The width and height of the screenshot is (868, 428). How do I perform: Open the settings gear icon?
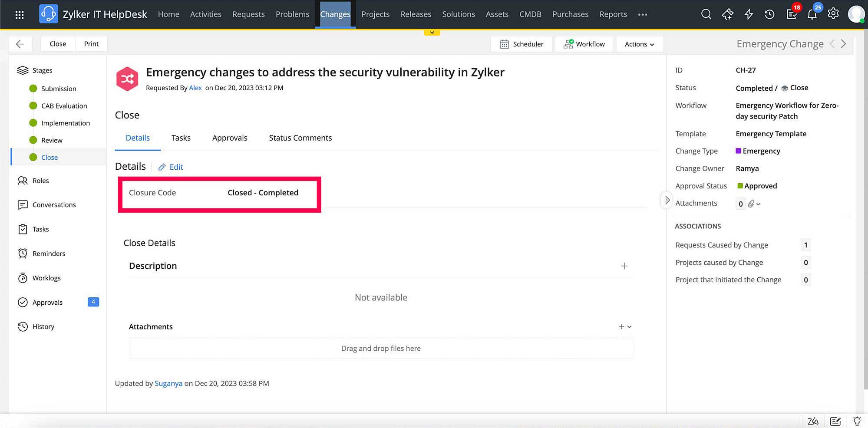point(833,14)
